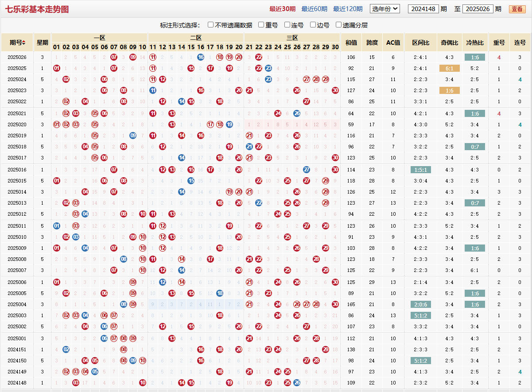This screenshot has width=532, height=392.
Task: Click the 星期 column header
Action: [x=43, y=43]
